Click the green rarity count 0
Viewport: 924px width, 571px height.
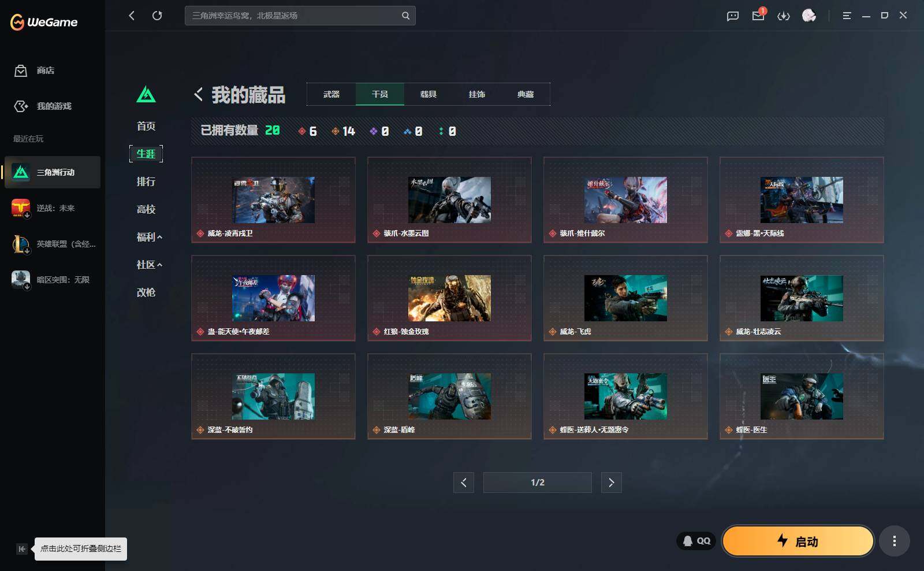coord(447,131)
